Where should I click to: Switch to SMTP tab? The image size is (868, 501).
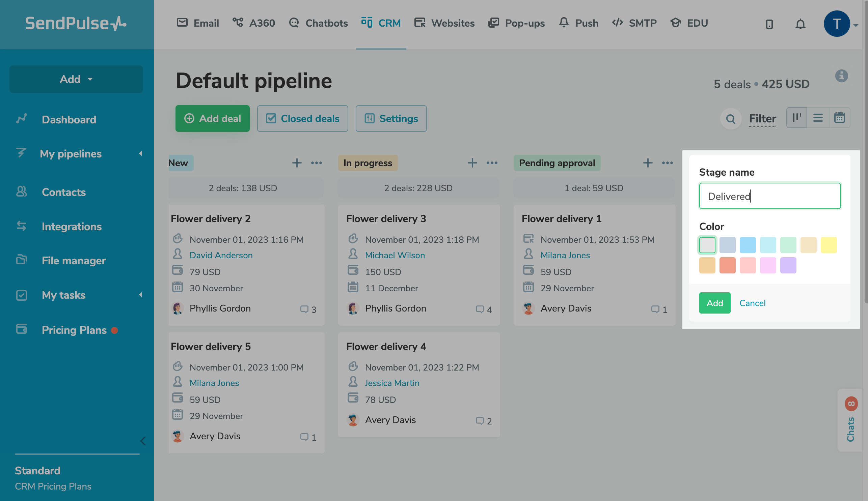[634, 23]
